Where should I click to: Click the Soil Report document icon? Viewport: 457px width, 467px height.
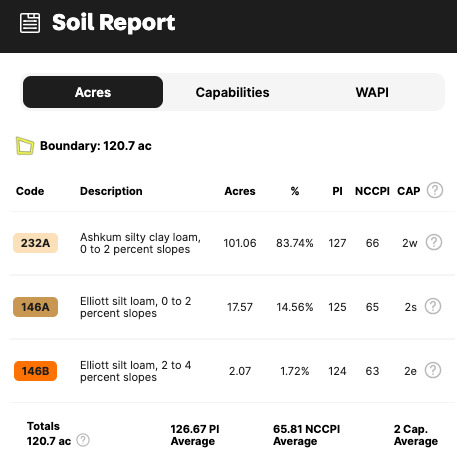click(30, 23)
